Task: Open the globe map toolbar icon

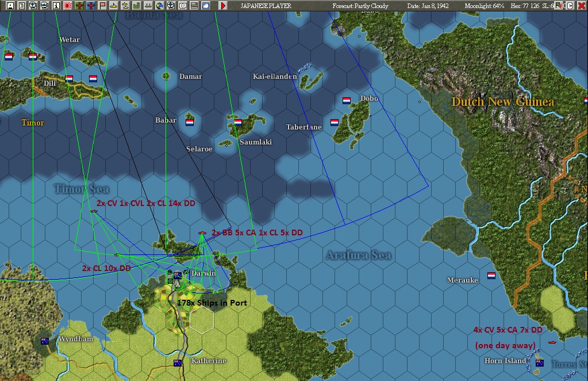Action: click(x=160, y=6)
